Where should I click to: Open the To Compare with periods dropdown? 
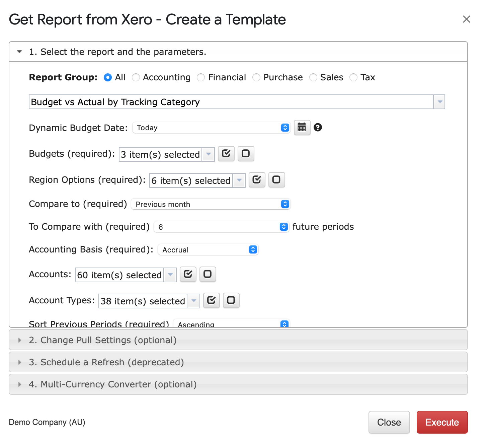222,227
